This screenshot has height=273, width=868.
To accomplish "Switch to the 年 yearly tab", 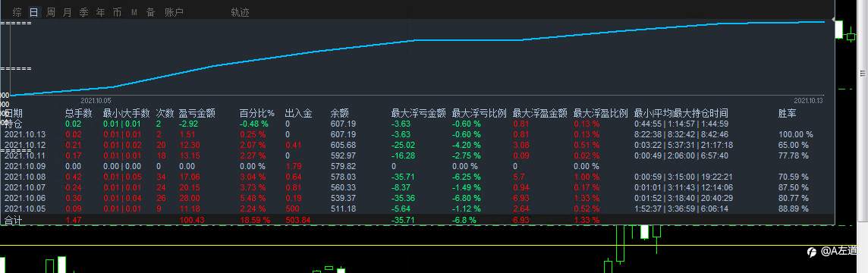I will click(100, 12).
